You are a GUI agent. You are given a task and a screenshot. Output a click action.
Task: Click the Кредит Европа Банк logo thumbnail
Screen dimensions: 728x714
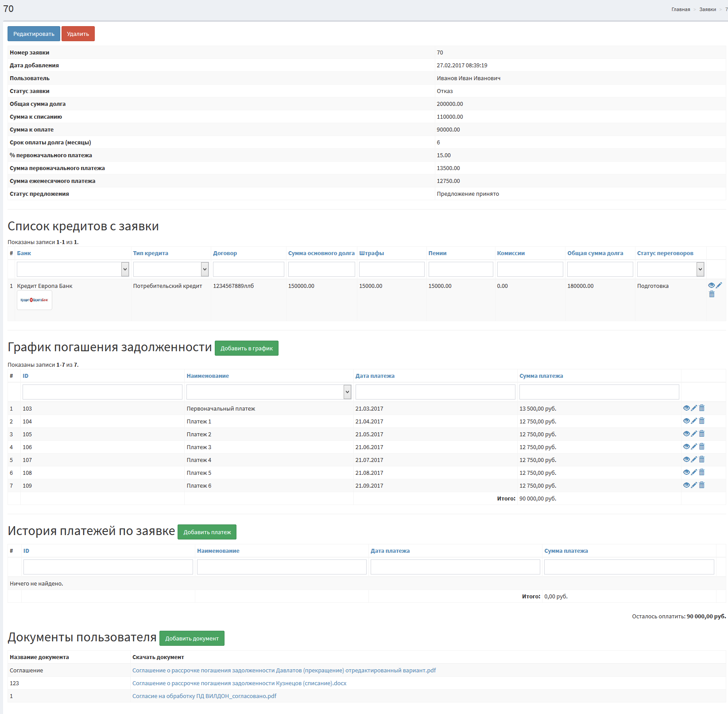(35, 300)
